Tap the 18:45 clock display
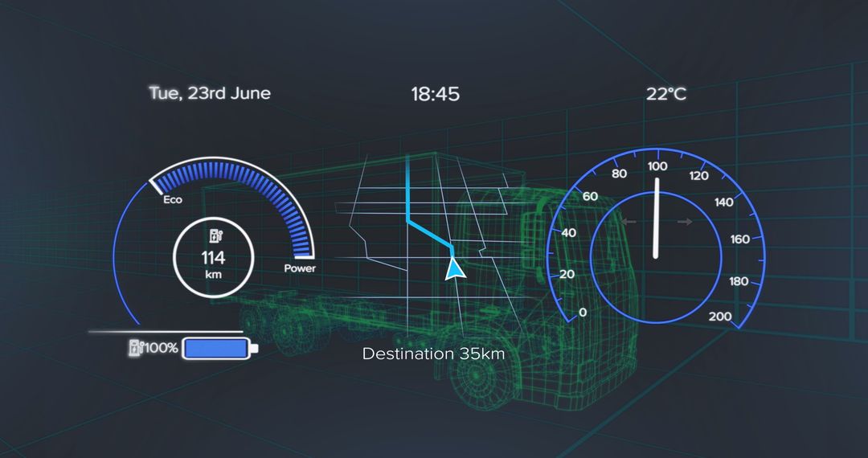The width and height of the screenshot is (868, 458). pos(435,94)
